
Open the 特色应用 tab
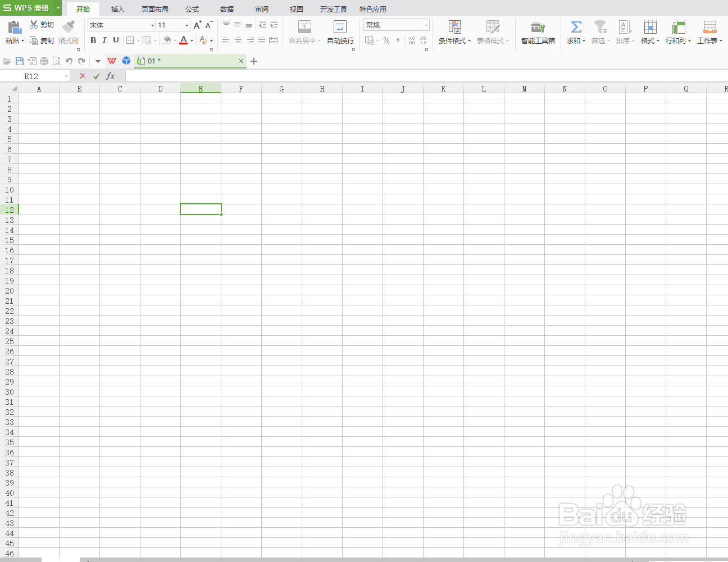[x=373, y=9]
